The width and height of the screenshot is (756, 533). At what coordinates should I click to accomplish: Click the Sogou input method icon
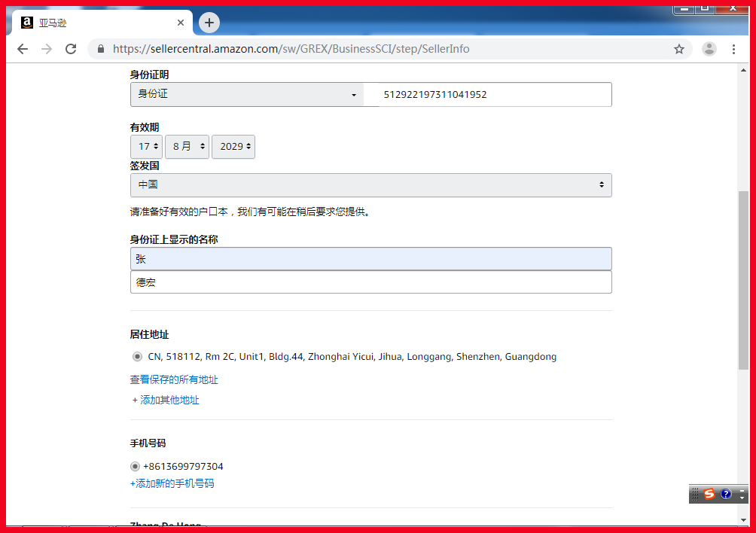(x=709, y=494)
